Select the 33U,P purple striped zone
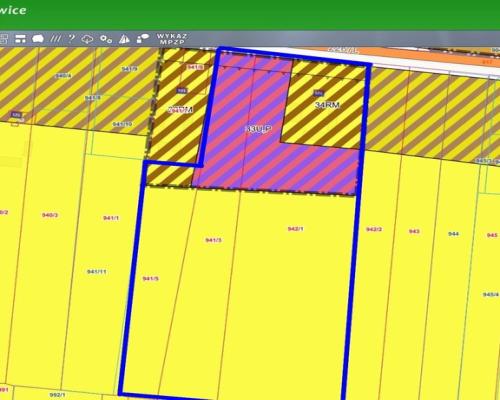Viewport: 500px width, 400px height. tap(258, 129)
